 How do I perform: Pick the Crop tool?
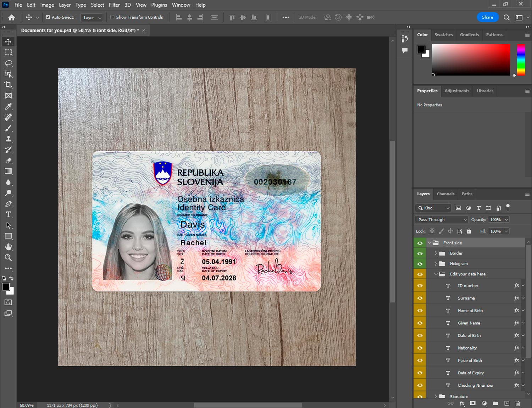pyautogui.click(x=8, y=85)
